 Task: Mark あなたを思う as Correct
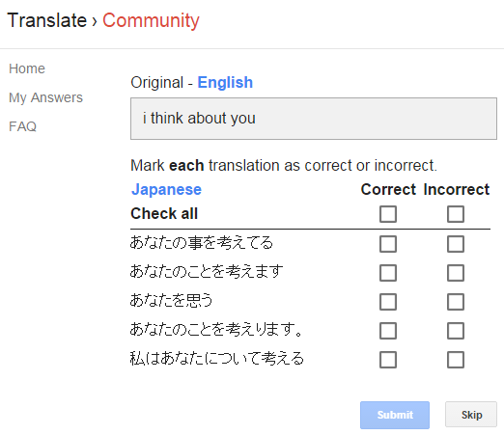pyautogui.click(x=388, y=302)
